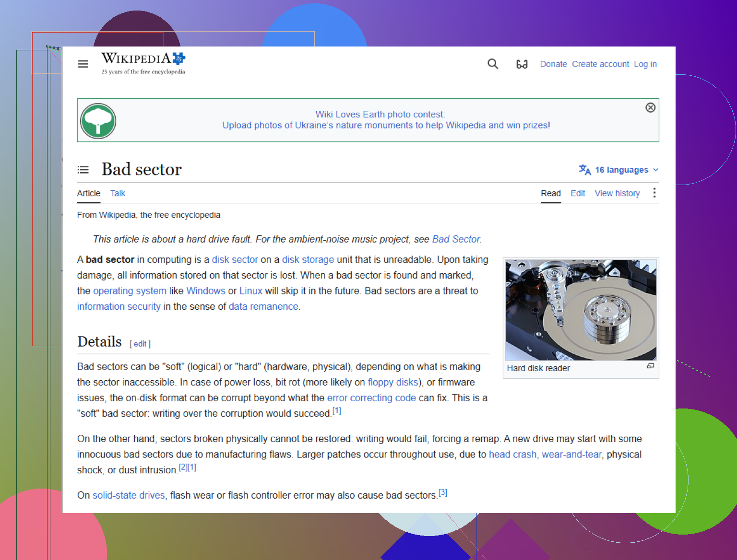Close the Wiki Loves Earth banner
The image size is (737, 560).
[x=651, y=107]
